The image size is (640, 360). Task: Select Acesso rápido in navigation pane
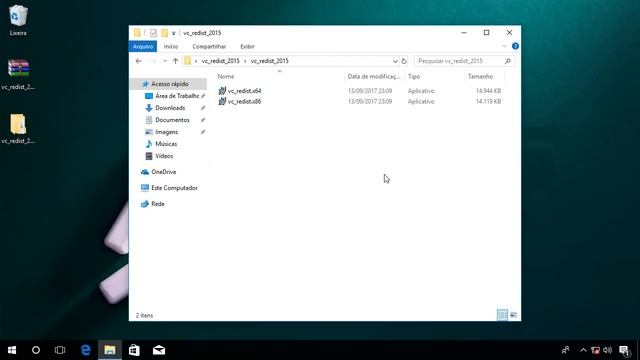(169, 84)
